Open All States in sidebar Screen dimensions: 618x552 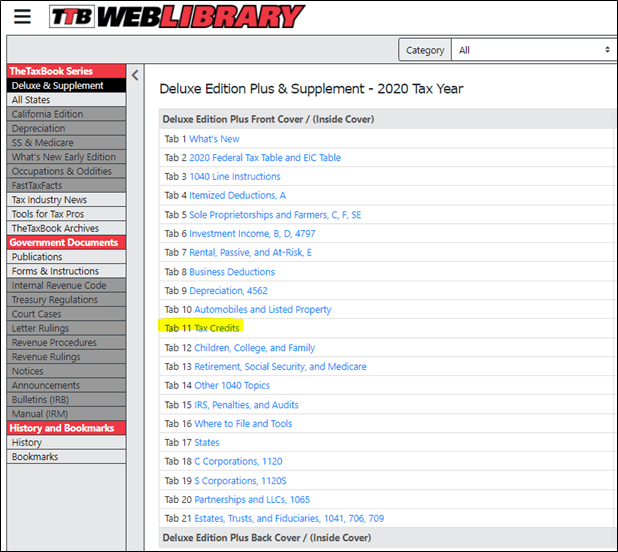pyautogui.click(x=66, y=100)
